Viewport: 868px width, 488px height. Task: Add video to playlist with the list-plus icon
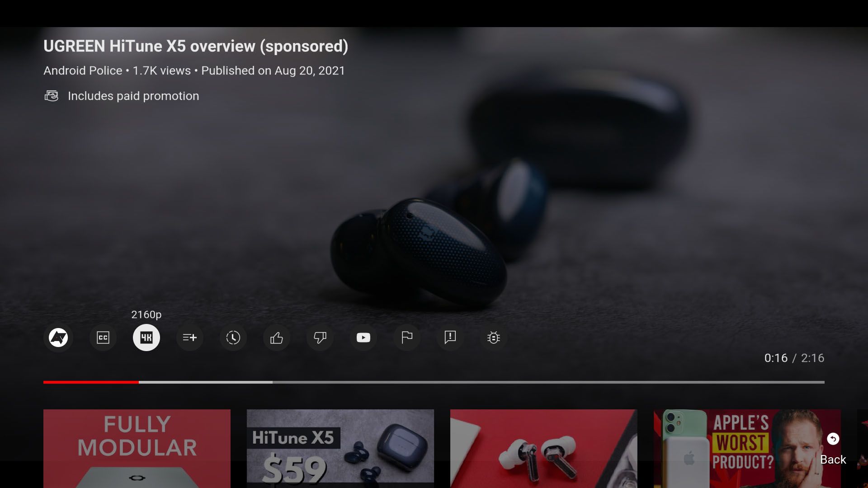tap(189, 338)
